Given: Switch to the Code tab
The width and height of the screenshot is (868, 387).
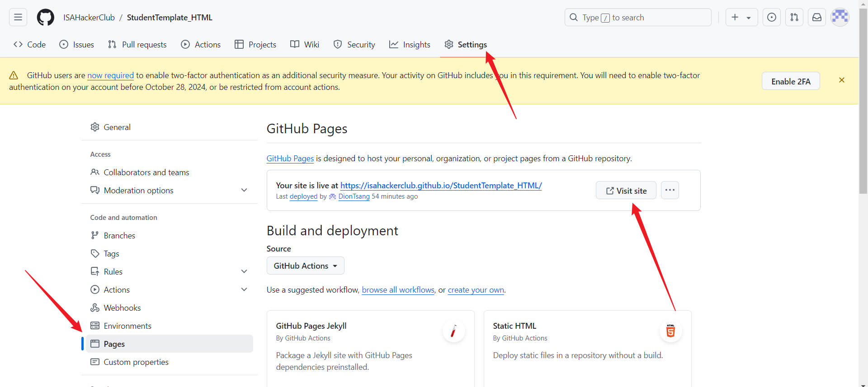Looking at the screenshot, I should (30, 44).
